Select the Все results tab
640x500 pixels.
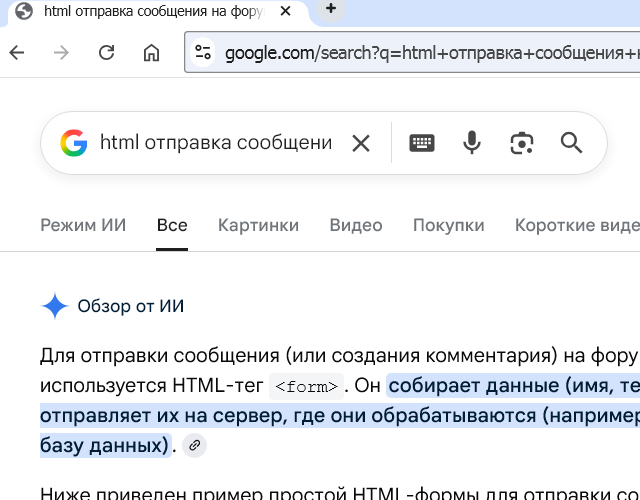pyautogui.click(x=172, y=225)
